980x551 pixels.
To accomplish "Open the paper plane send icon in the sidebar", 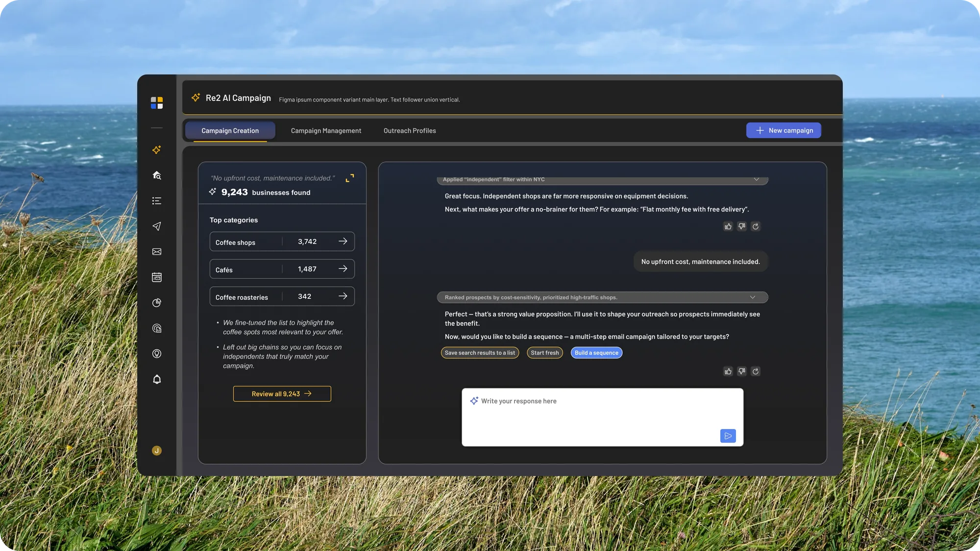I will (x=157, y=226).
